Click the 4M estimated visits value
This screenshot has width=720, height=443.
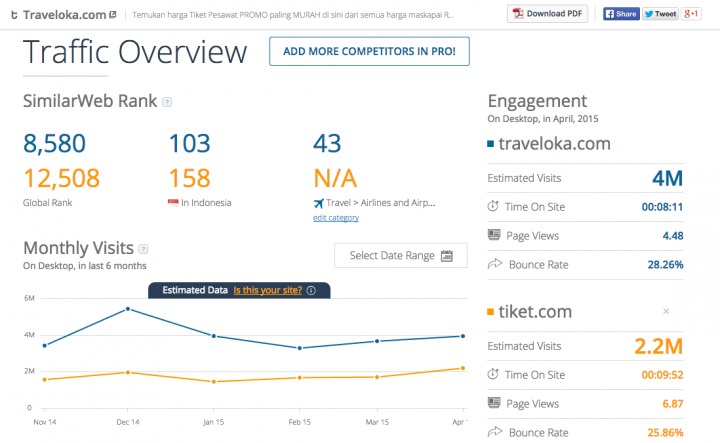click(x=668, y=178)
